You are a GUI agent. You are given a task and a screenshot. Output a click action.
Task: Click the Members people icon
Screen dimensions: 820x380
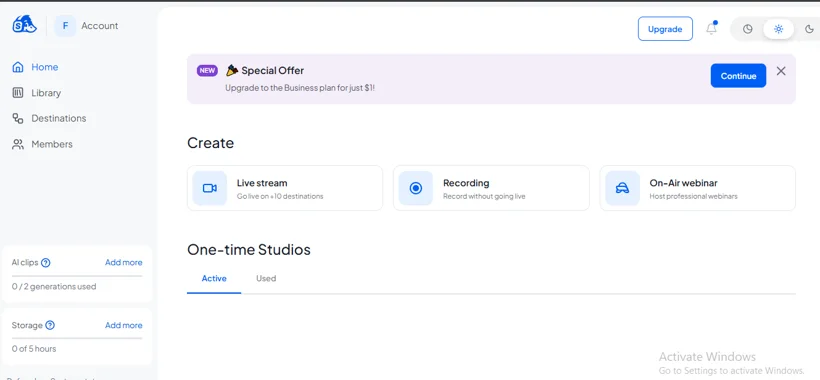click(x=18, y=144)
